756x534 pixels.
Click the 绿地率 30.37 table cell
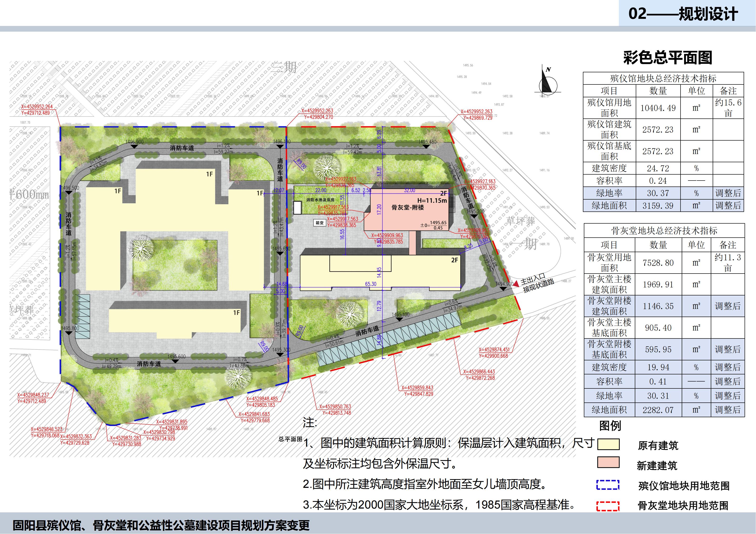click(658, 193)
